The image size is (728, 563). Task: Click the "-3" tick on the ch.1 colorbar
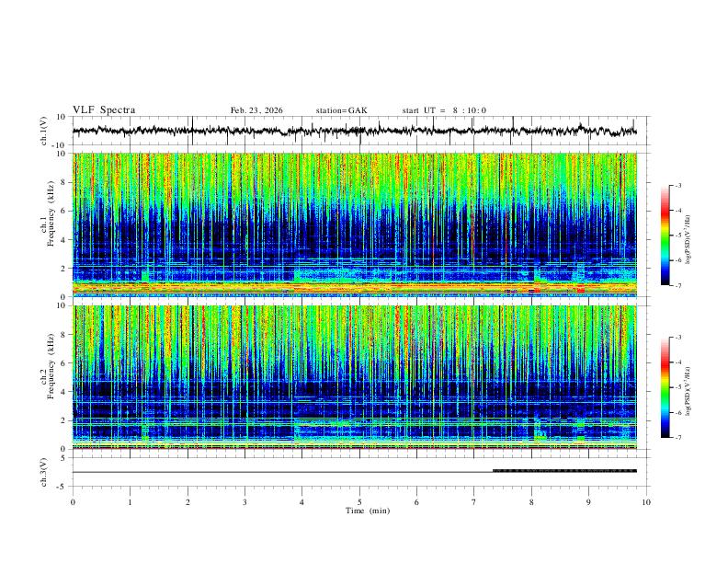677,185
